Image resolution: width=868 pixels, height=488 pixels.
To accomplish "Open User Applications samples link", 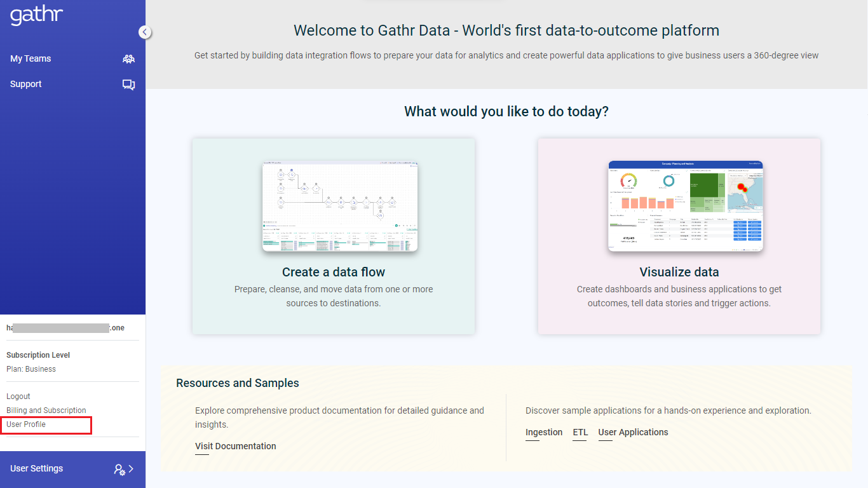I will 634,432.
